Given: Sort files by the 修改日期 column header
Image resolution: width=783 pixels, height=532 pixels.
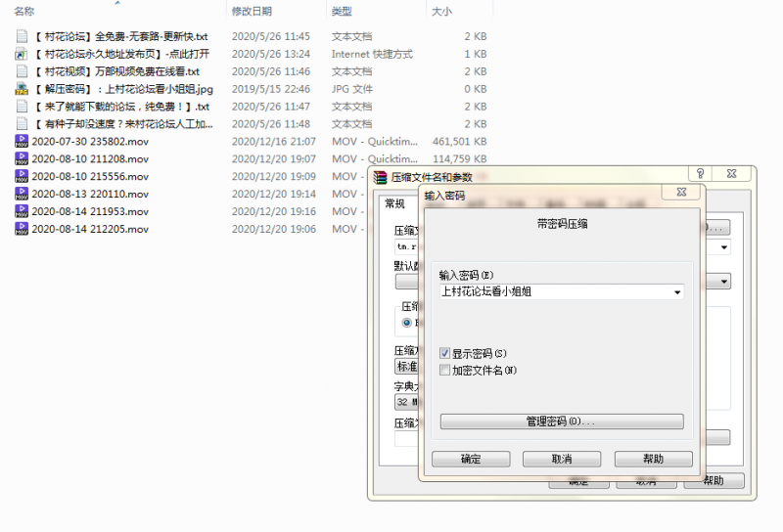Looking at the screenshot, I should pyautogui.click(x=252, y=11).
